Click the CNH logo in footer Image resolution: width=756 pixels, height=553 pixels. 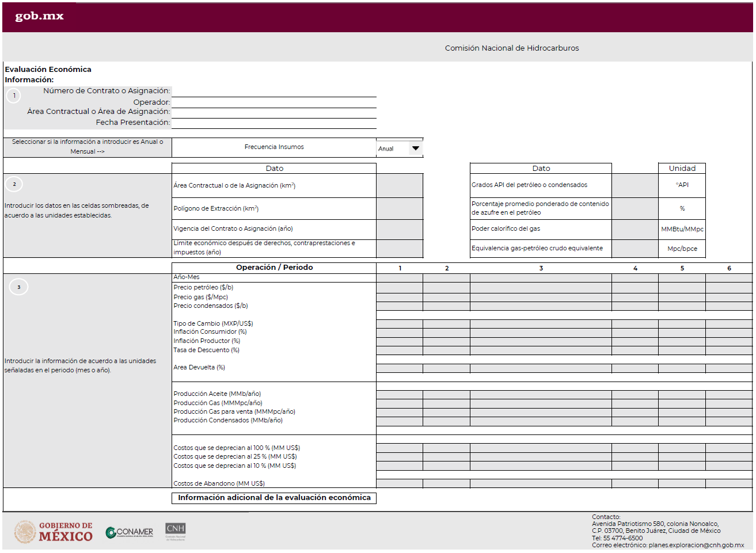175,531
